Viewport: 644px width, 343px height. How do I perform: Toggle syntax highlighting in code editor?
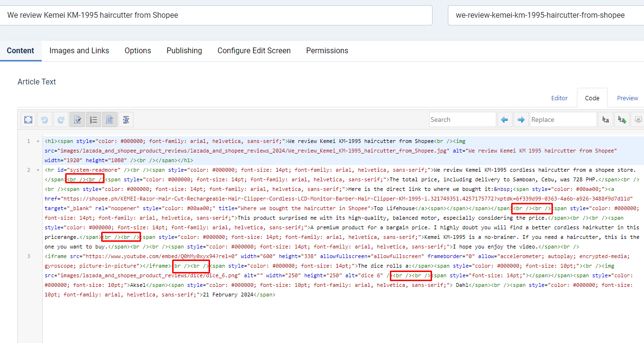77,119
